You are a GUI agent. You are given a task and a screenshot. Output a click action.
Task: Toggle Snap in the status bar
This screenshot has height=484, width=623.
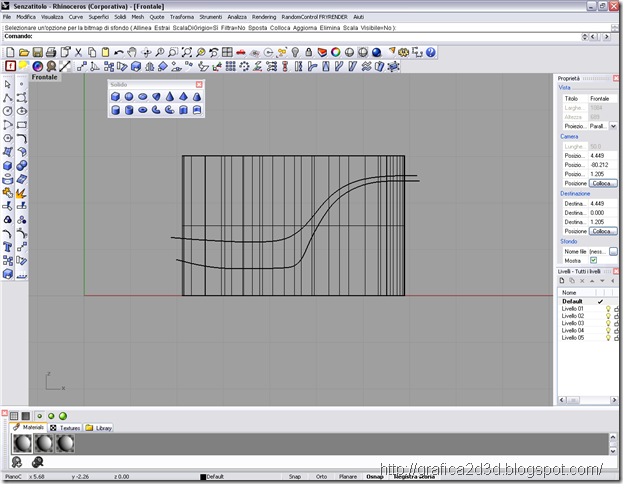pos(295,476)
